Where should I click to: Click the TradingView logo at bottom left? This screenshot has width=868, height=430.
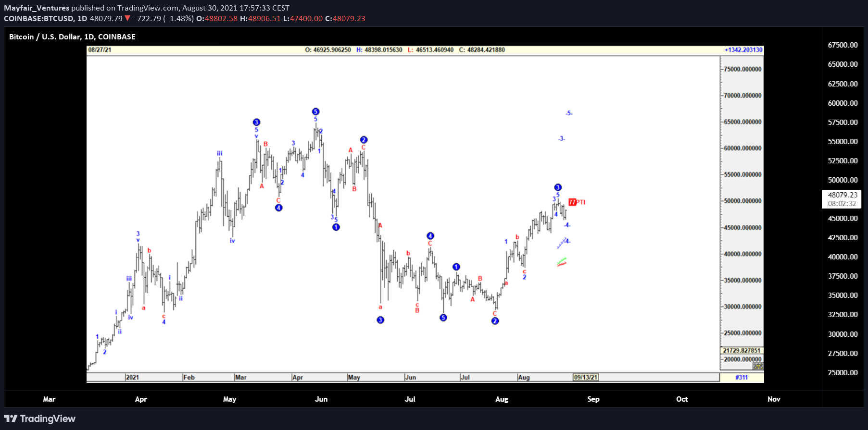(40, 418)
